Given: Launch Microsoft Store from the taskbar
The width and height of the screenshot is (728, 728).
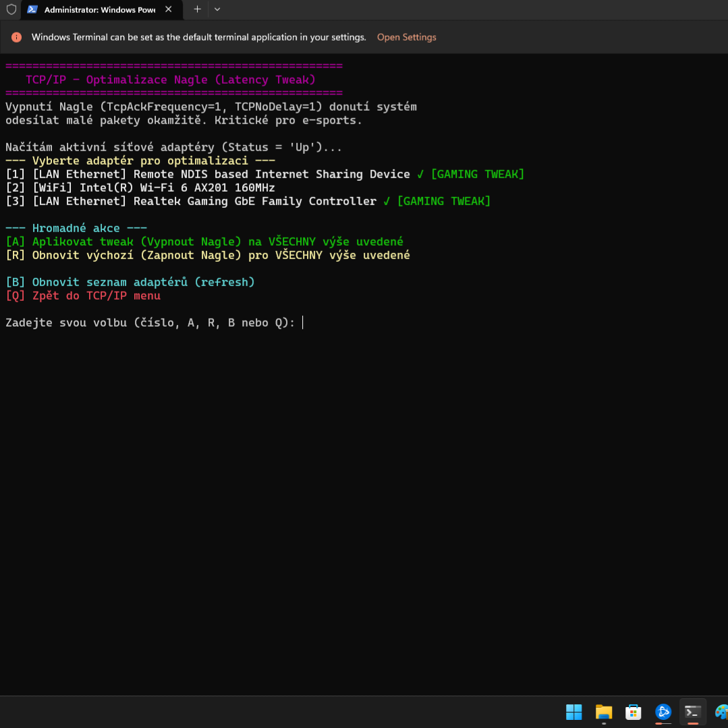Looking at the screenshot, I should tap(633, 712).
